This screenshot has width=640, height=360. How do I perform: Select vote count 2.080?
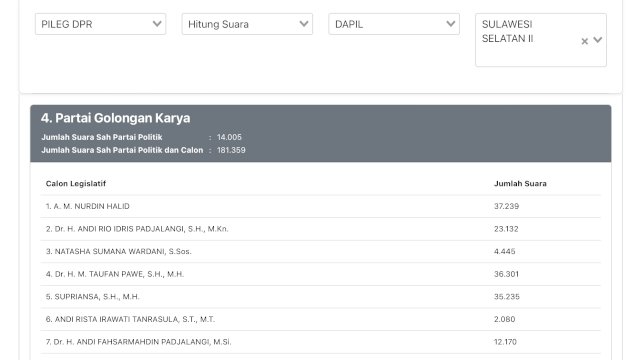click(504, 319)
